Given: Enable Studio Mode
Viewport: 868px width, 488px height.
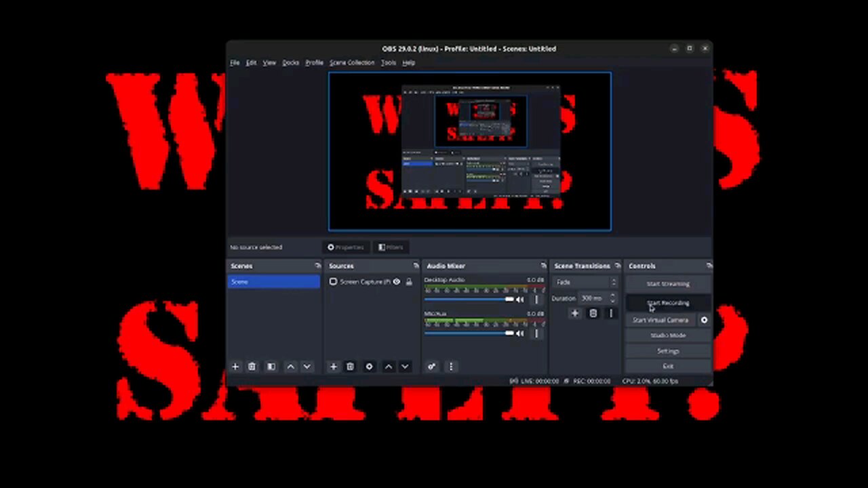Looking at the screenshot, I should [668, 335].
